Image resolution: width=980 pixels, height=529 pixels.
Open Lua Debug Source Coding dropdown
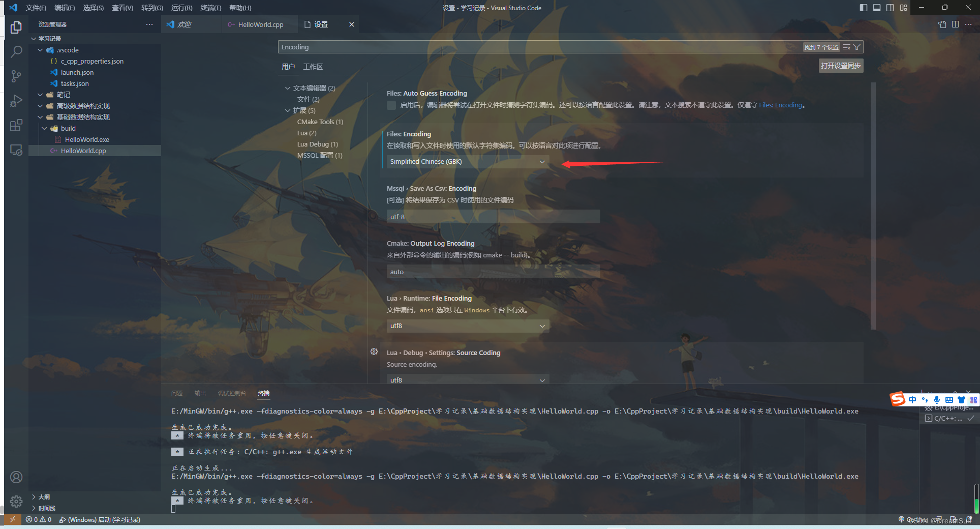click(x=468, y=379)
